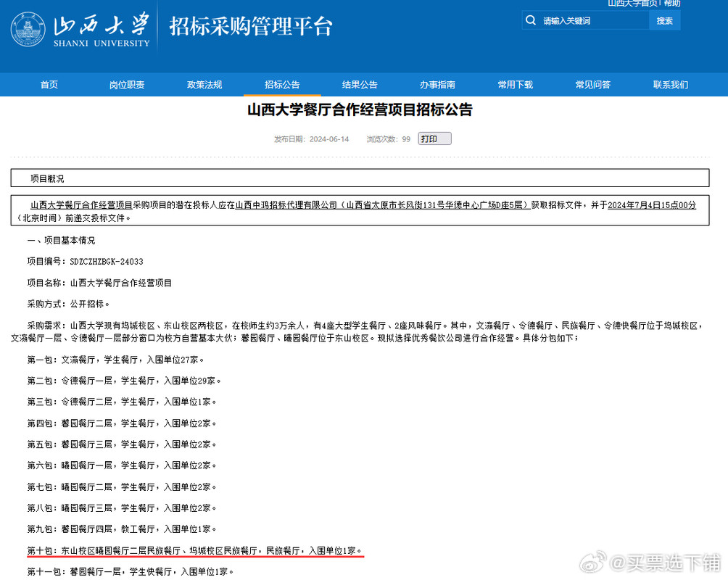Click the 第五包 蓉园餐厅三层 line
Screen dimensions: 728x580
click(x=122, y=444)
